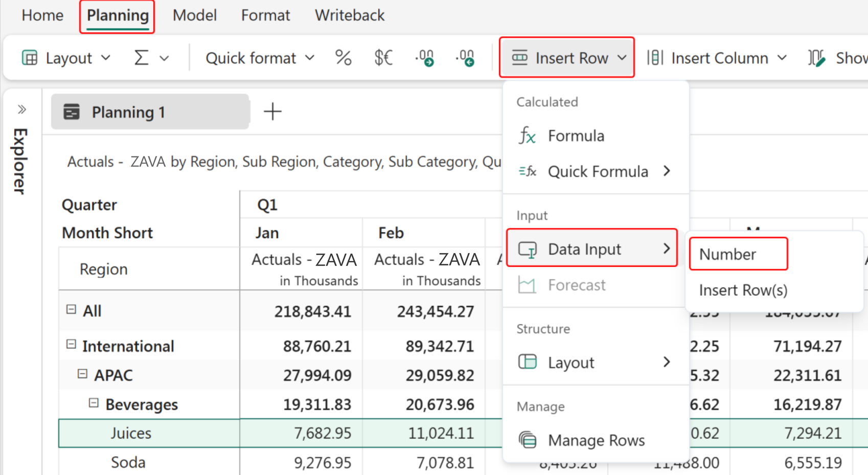Screen dimensions: 868x475
Task: Select cell value 243,454.27
Action: click(x=436, y=311)
